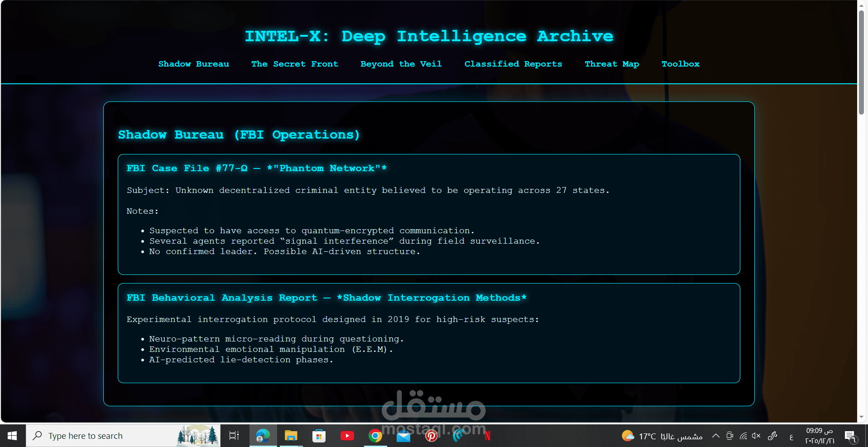Navigate to Threat Map

pos(612,64)
